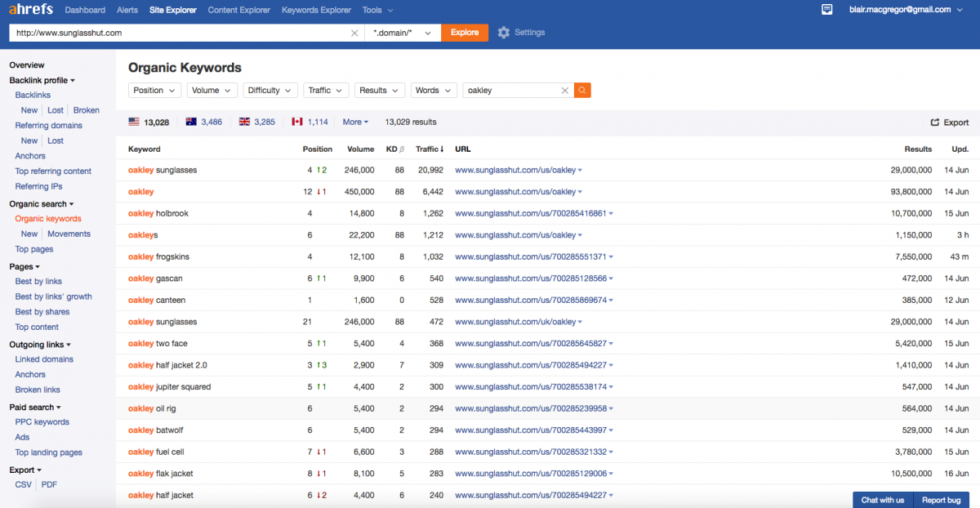Go to the Dashboard tab
Image resolution: width=980 pixels, height=508 pixels.
point(85,10)
